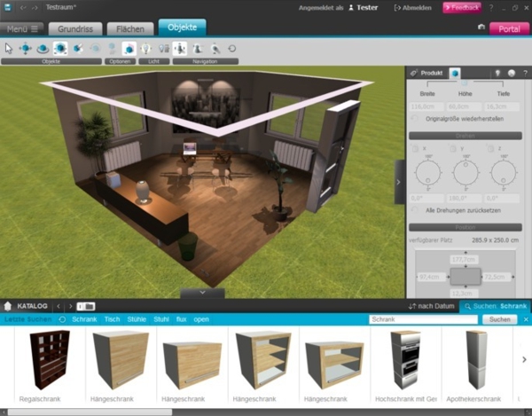The width and height of the screenshot is (532, 416).
Task: Collapse the catalog with the bottom chevron
Action: coord(201,292)
